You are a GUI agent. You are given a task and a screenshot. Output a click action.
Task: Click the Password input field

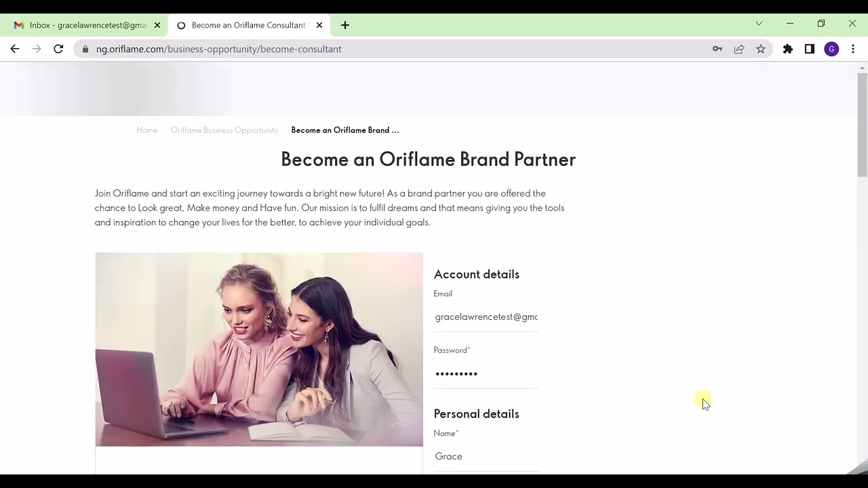(486, 373)
